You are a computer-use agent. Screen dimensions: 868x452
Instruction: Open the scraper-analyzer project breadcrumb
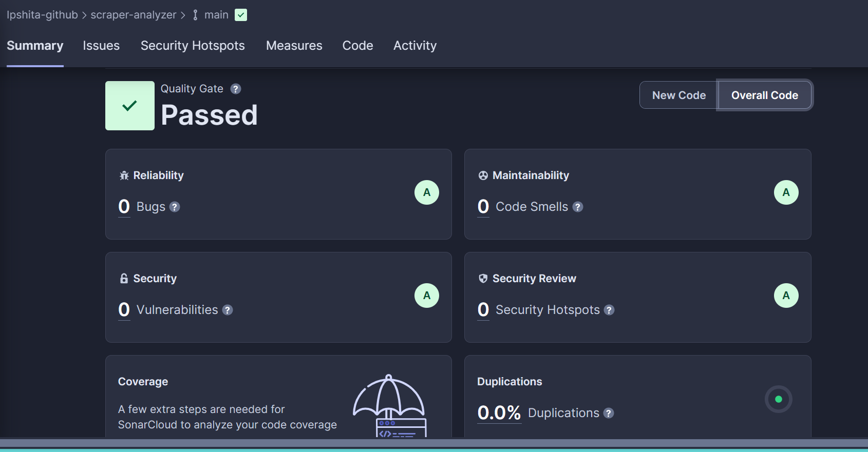pyautogui.click(x=134, y=15)
